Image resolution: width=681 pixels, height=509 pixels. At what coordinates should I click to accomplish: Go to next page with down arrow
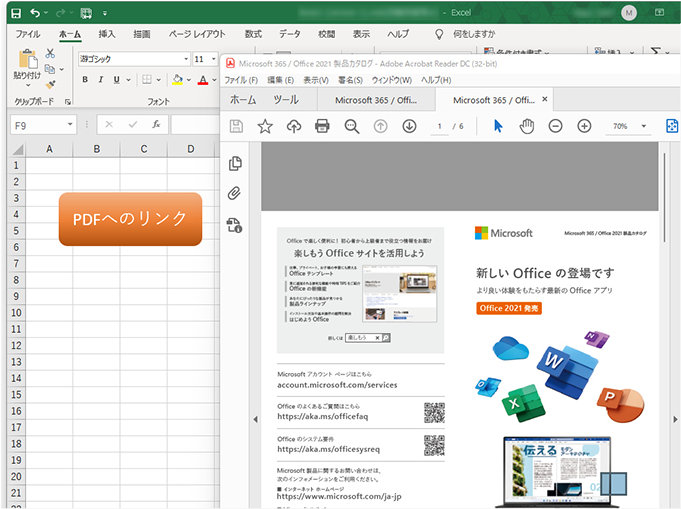pyautogui.click(x=409, y=126)
